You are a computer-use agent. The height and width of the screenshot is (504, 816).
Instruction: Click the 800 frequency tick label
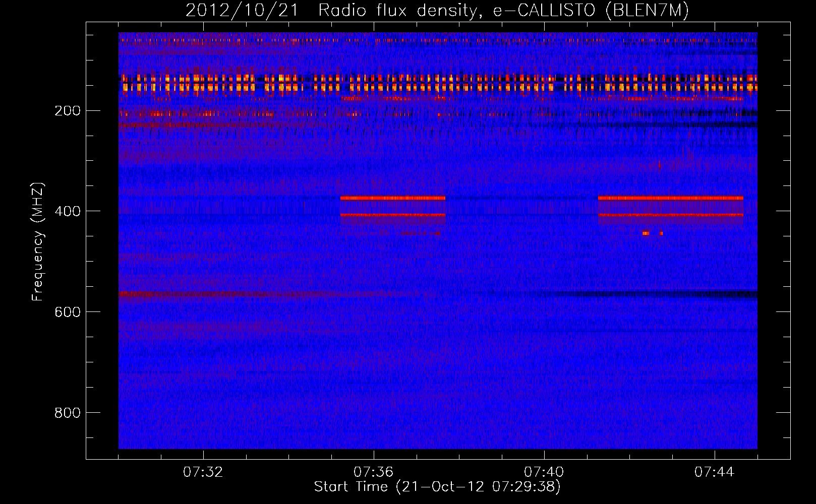68,413
